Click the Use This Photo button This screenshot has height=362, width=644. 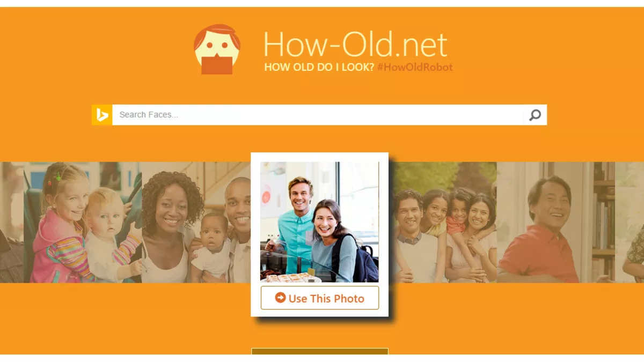click(x=320, y=298)
